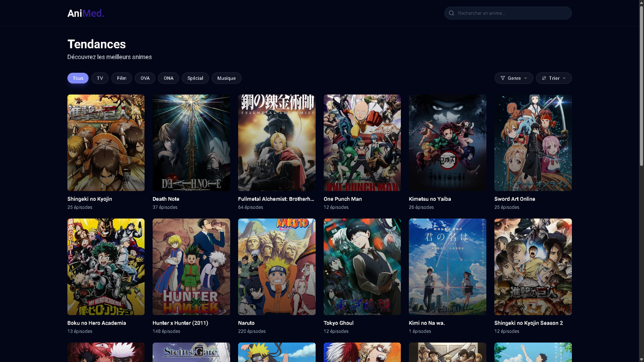The image size is (644, 362).
Task: Open the Hunter x Hunter (2011) title
Action: coord(180,323)
